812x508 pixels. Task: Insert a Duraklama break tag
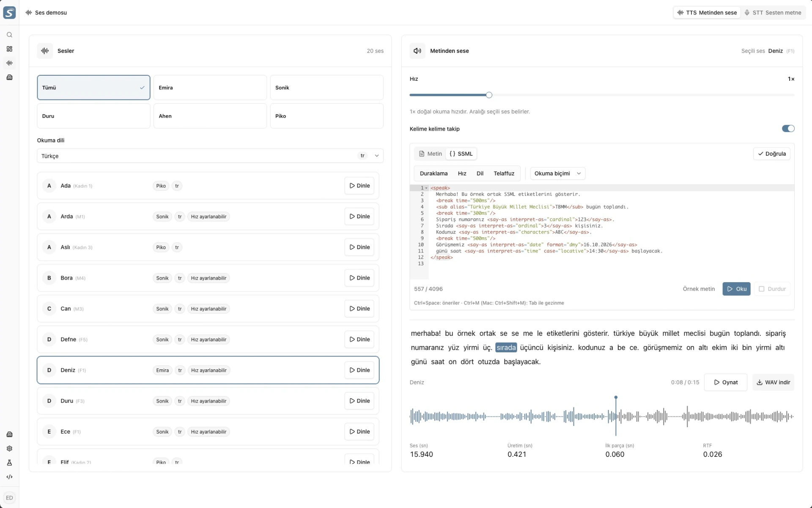(x=433, y=173)
